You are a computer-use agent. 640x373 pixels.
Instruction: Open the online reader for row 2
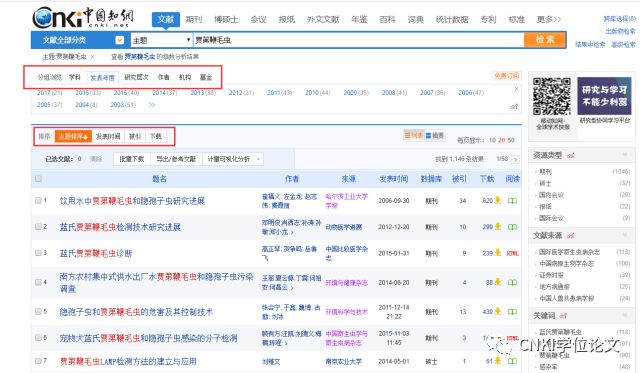click(x=512, y=226)
